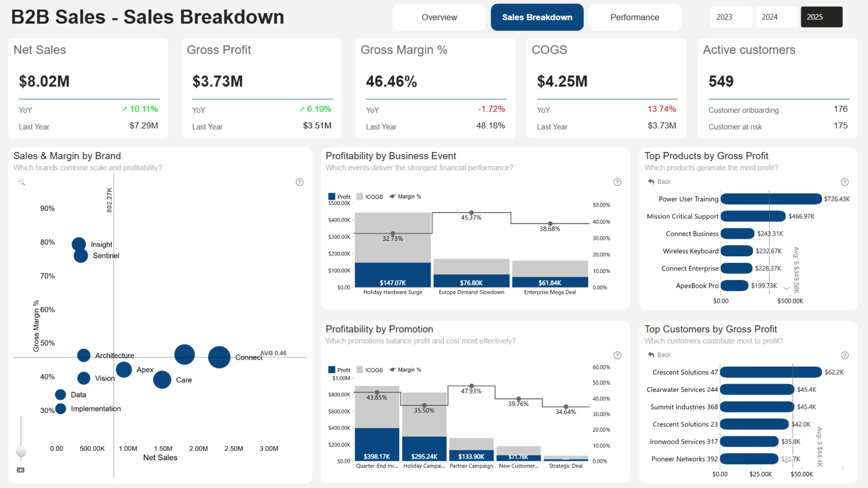
Task: Open help icon for Top Products by Gross Profit
Action: [x=844, y=182]
